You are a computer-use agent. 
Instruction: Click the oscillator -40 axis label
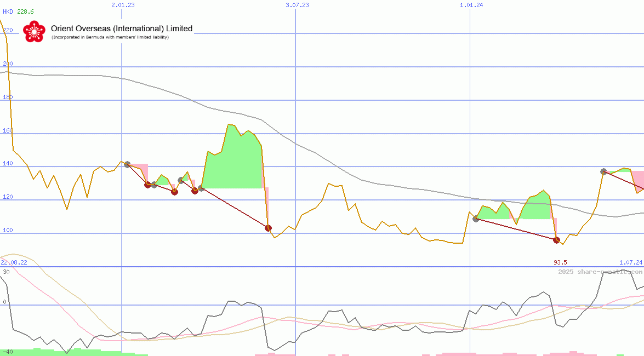tap(8, 352)
